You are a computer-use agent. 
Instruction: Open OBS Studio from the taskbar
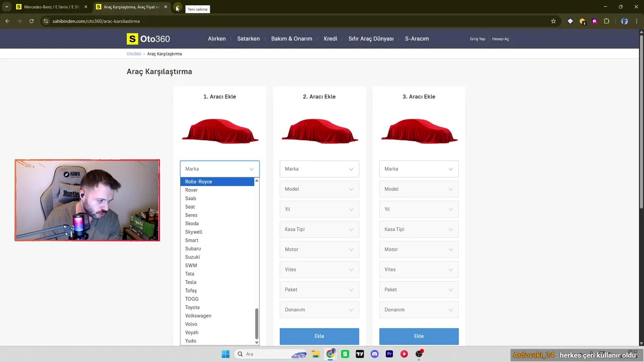(x=419, y=354)
